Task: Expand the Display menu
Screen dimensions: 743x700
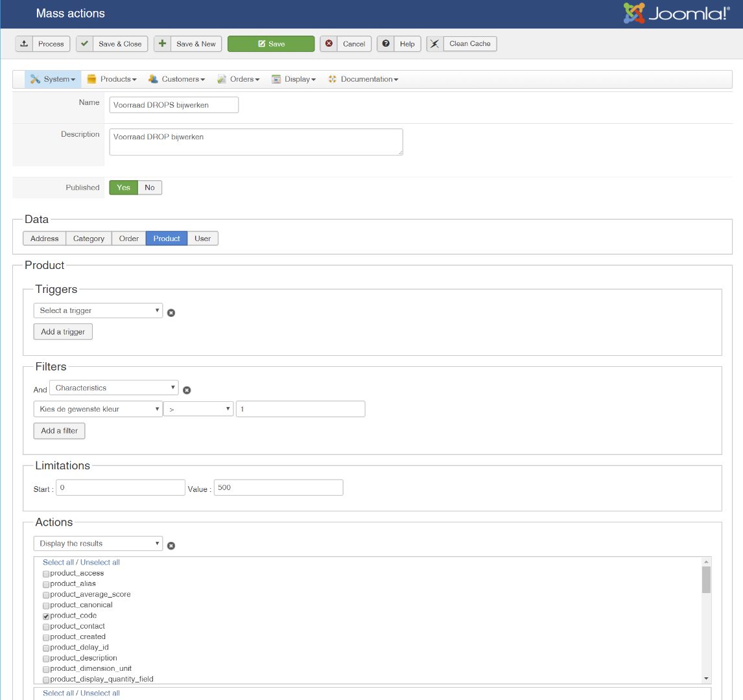Action: coord(294,79)
